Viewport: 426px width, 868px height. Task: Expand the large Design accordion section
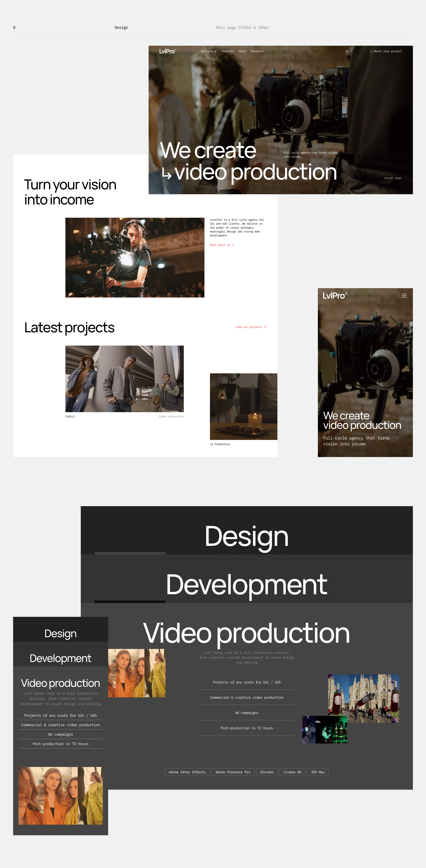coord(246,536)
